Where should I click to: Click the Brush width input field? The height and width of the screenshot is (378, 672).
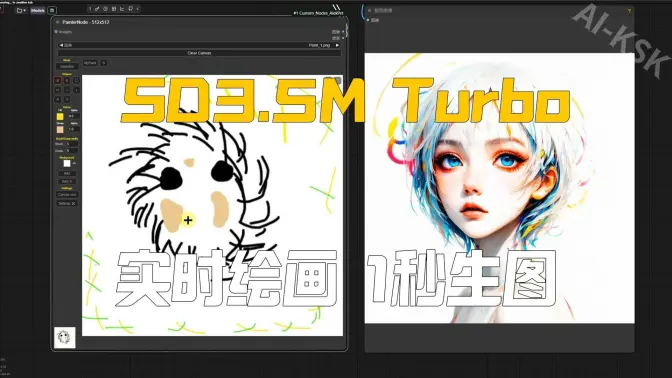[x=72, y=144]
